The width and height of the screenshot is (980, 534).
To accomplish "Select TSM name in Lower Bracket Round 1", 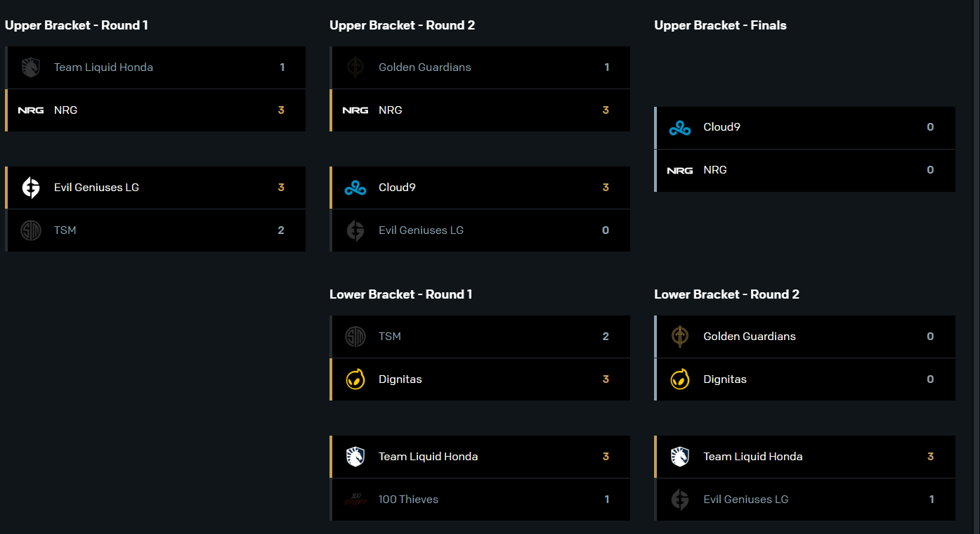I will click(x=390, y=337).
